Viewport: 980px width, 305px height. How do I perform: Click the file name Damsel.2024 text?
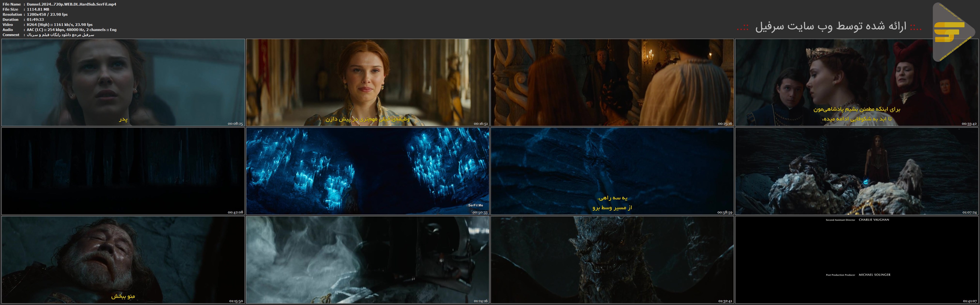click(x=71, y=4)
